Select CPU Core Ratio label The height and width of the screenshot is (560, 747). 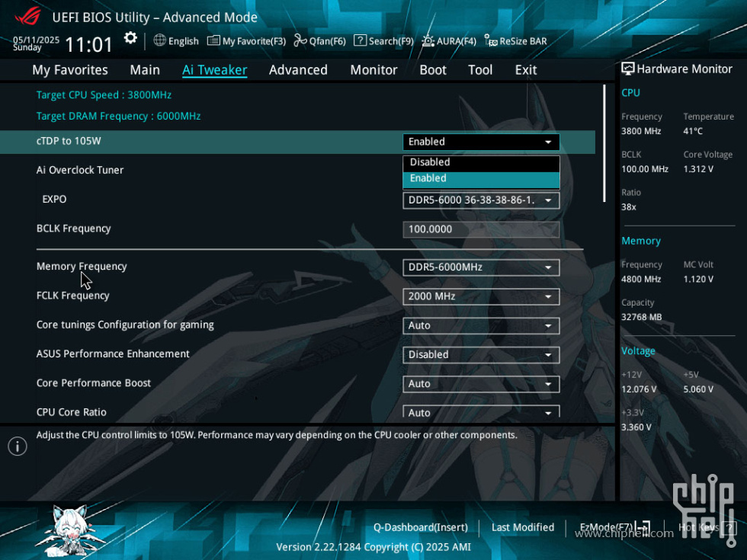[72, 412]
